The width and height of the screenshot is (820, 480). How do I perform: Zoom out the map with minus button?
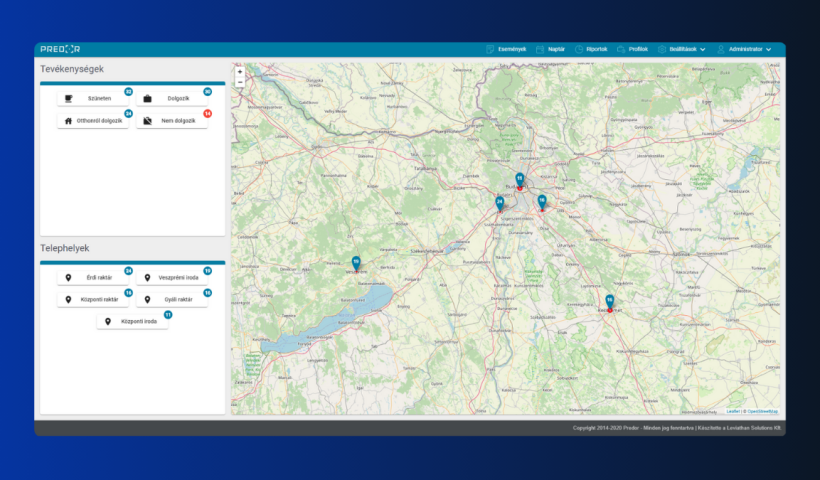240,82
